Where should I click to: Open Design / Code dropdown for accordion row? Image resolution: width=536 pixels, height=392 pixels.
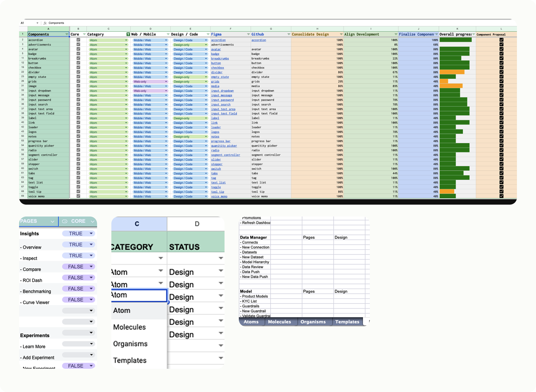point(206,40)
